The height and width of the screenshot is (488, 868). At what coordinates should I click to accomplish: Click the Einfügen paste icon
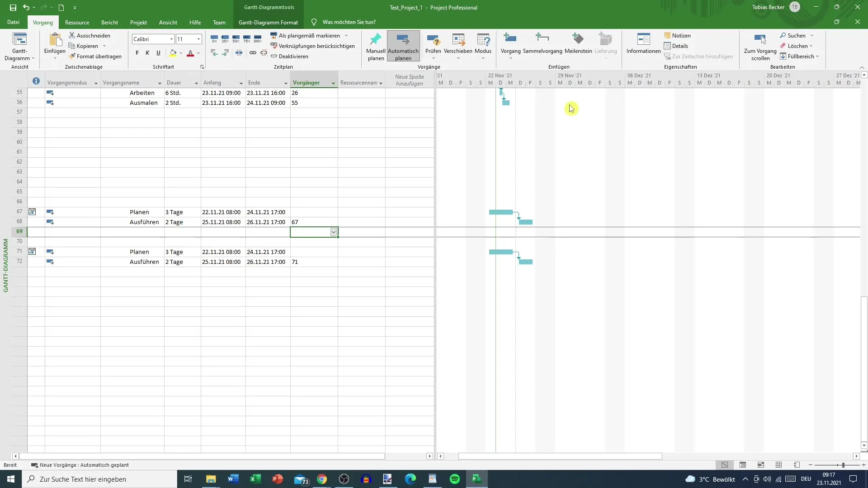(55, 40)
